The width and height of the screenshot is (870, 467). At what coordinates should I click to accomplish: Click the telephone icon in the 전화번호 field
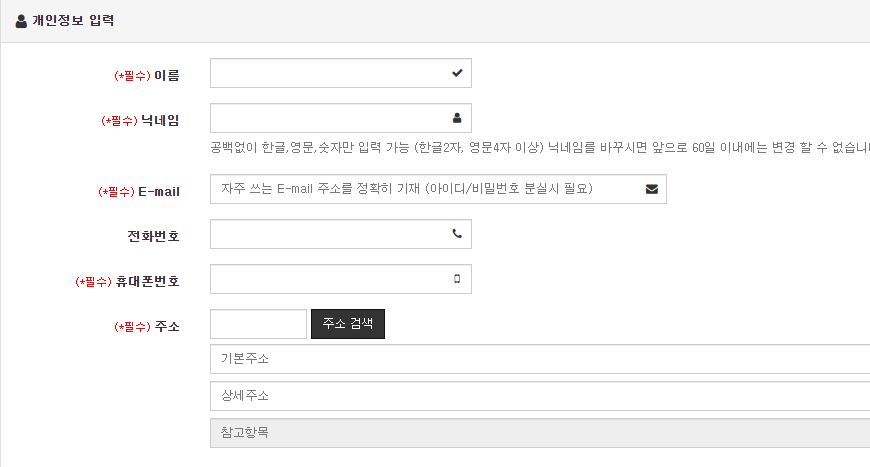pyautogui.click(x=457, y=234)
